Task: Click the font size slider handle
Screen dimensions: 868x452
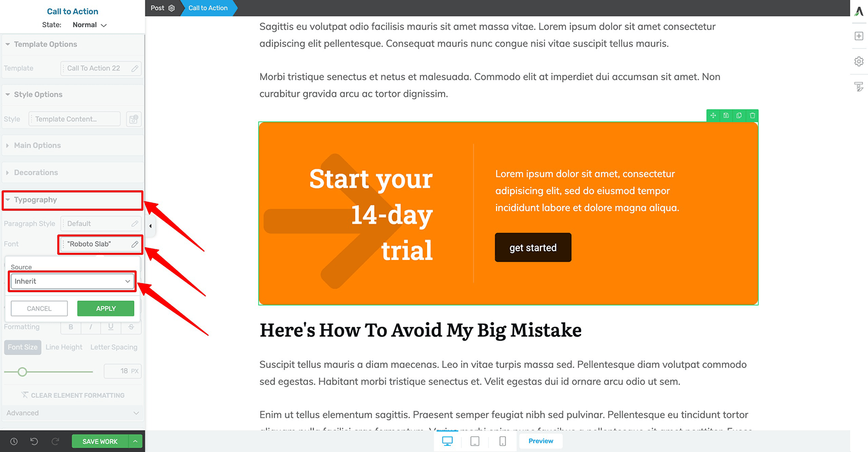Action: 22,371
